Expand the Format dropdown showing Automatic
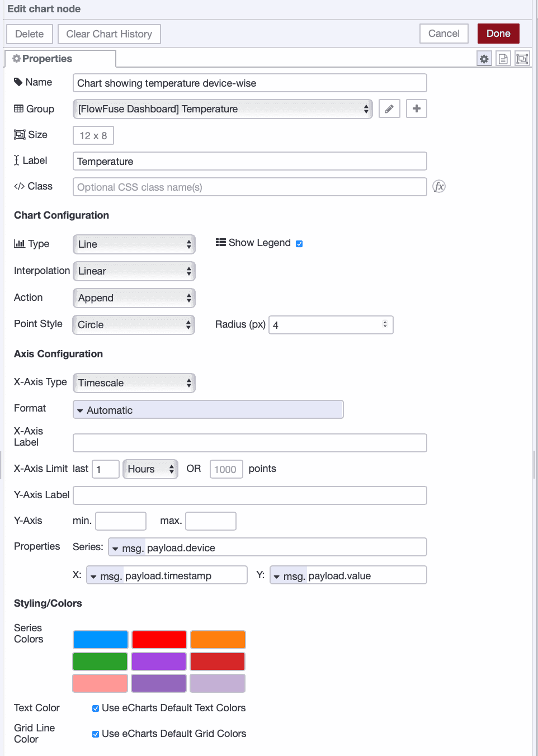538x756 pixels. tap(207, 410)
